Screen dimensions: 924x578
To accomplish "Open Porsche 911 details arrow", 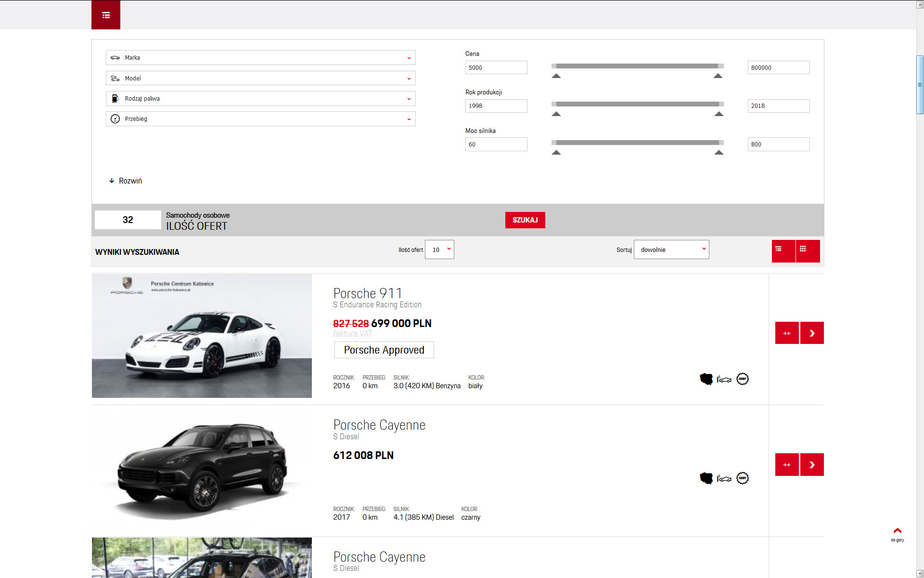I will (x=812, y=333).
